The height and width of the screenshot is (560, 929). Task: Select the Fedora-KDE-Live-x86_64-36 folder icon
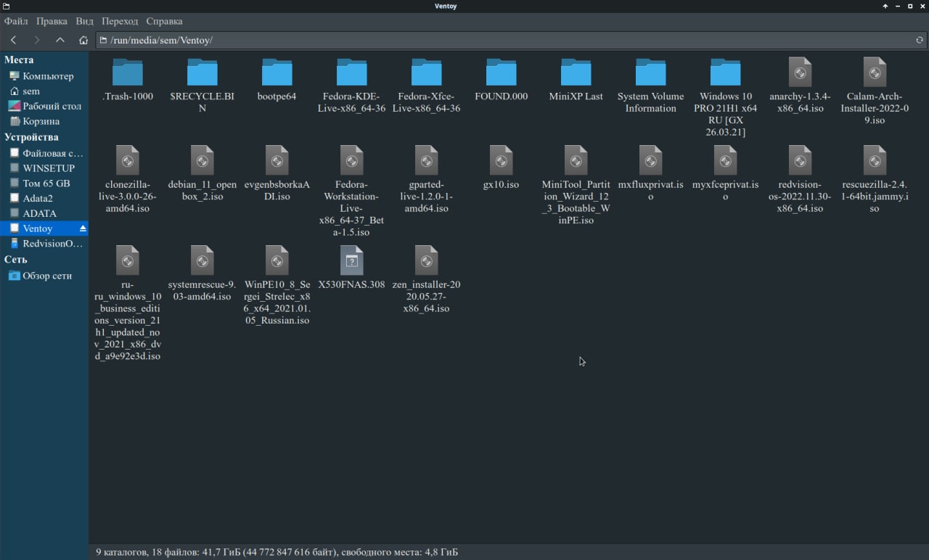click(352, 73)
